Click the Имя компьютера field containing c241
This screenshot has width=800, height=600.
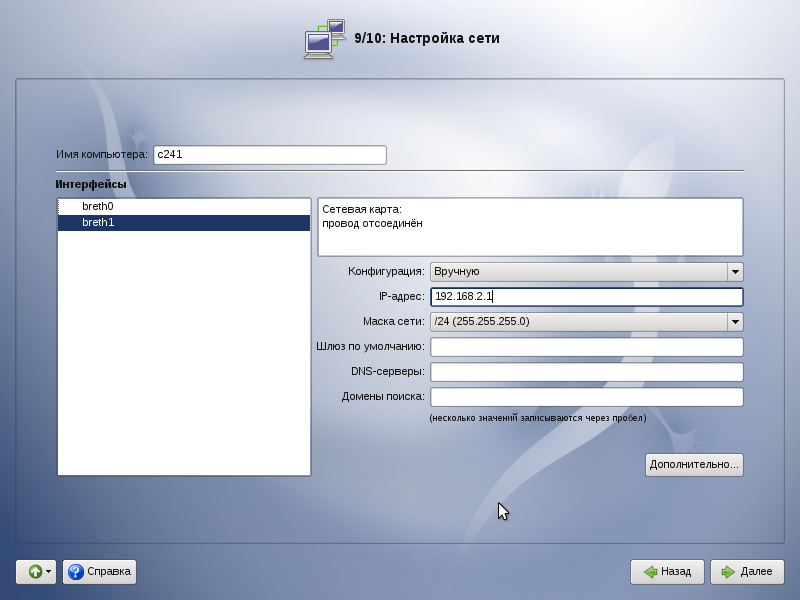click(x=268, y=155)
